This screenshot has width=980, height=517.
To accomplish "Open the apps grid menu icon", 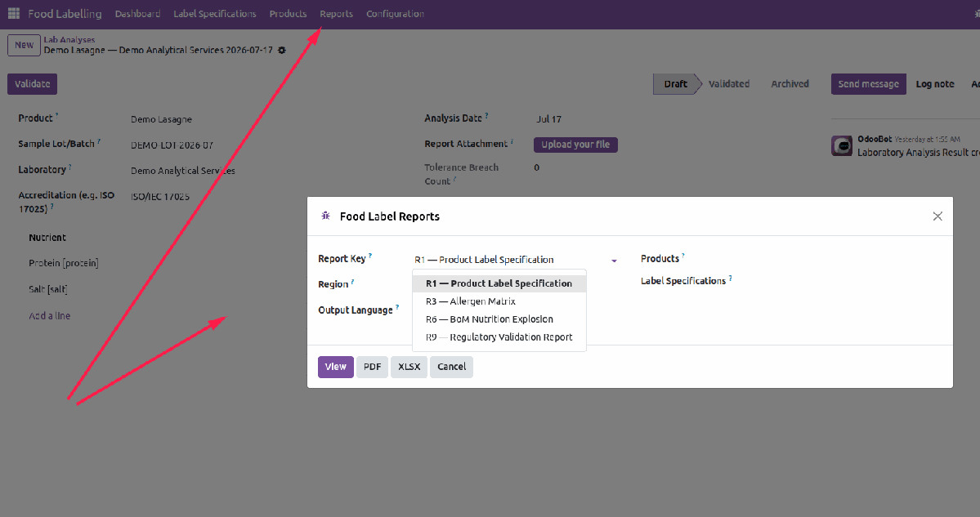I will pyautogui.click(x=14, y=13).
